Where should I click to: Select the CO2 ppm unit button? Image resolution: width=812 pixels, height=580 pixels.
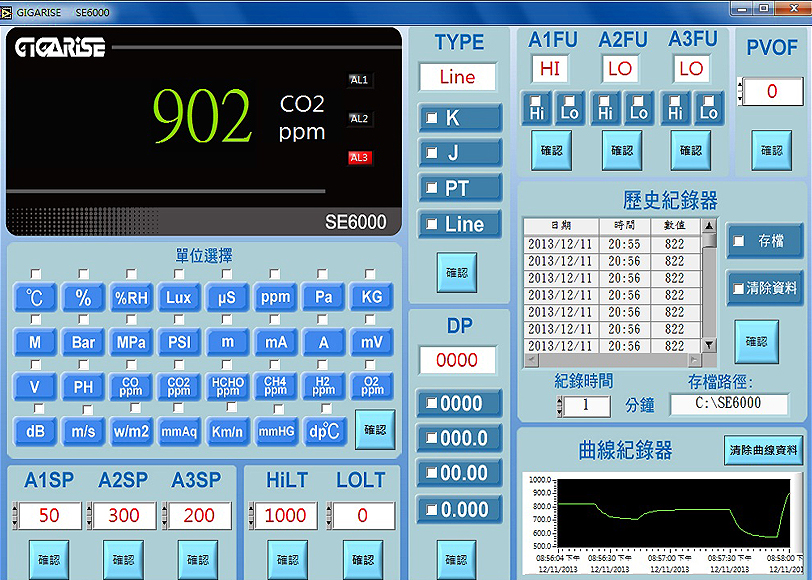coord(179,387)
